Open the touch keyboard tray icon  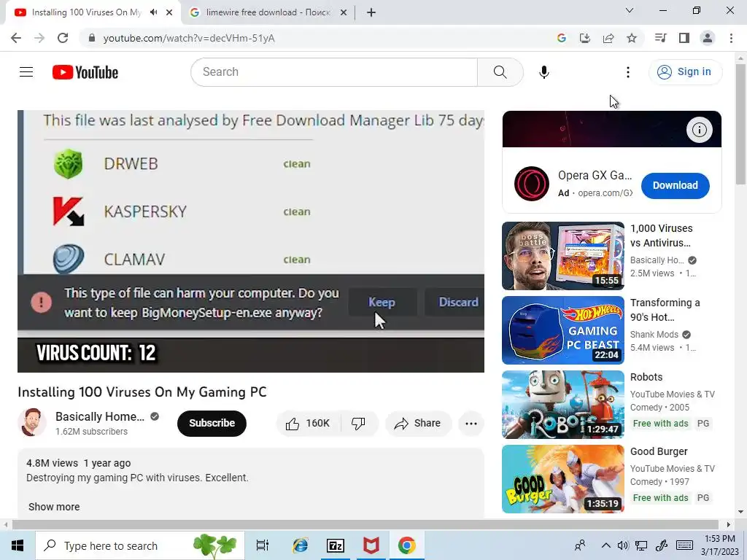pos(684,545)
